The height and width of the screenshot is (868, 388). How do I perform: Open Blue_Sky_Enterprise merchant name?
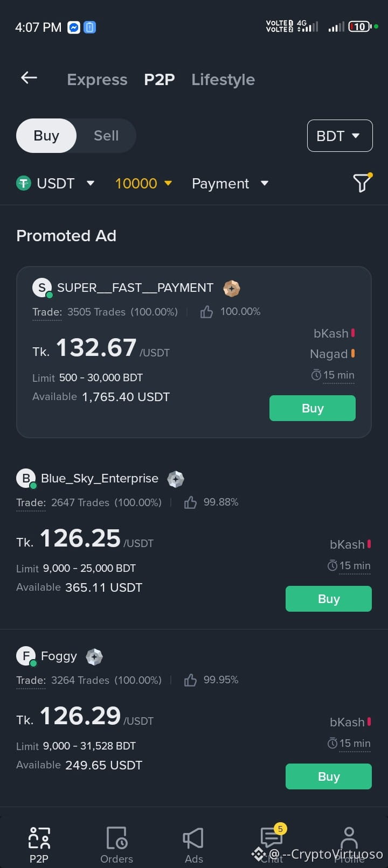coord(100,479)
